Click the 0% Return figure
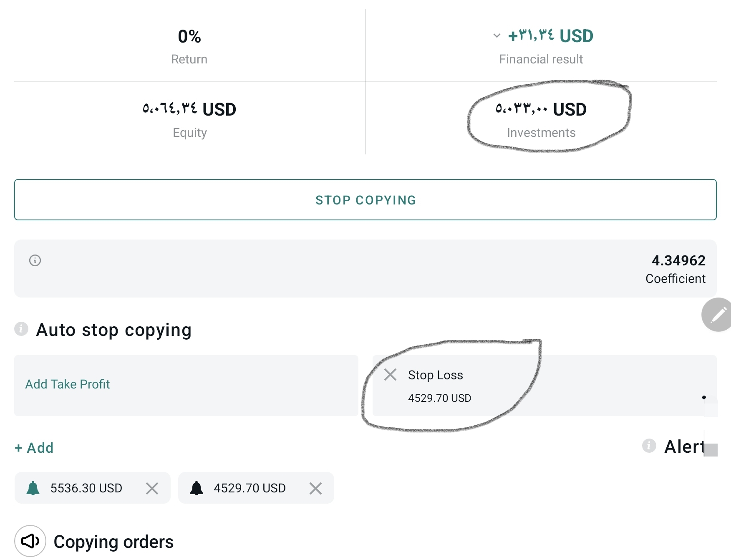This screenshot has height=560, width=731. 189,37
